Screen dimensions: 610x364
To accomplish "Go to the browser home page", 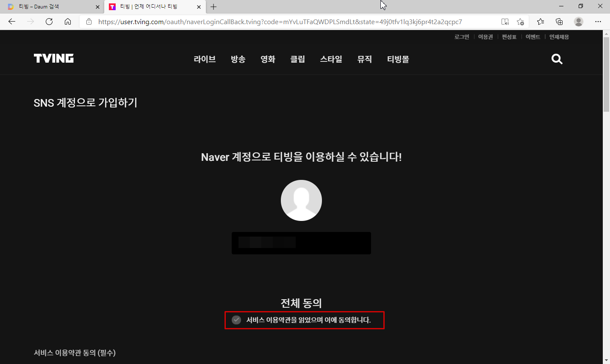I will pyautogui.click(x=68, y=22).
